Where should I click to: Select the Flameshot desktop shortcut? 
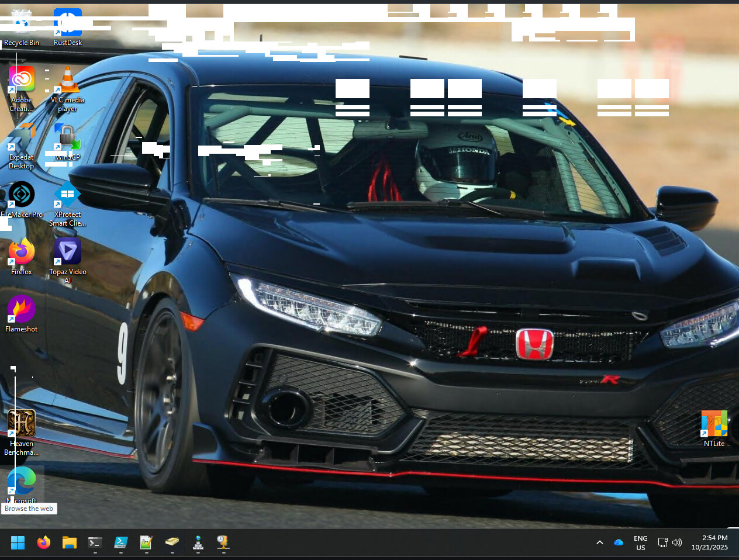22,310
